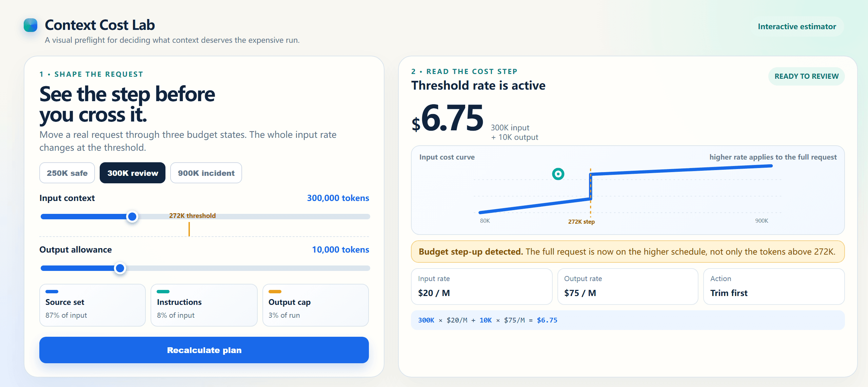The image size is (868, 387).
Task: Click the teal circle marker on cost curve
Action: (x=558, y=174)
